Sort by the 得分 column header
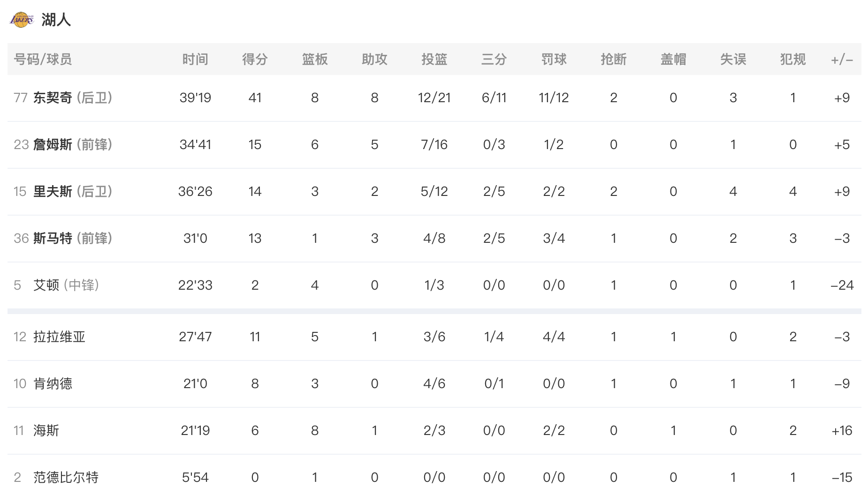Image resolution: width=868 pixels, height=495 pixels. [255, 59]
